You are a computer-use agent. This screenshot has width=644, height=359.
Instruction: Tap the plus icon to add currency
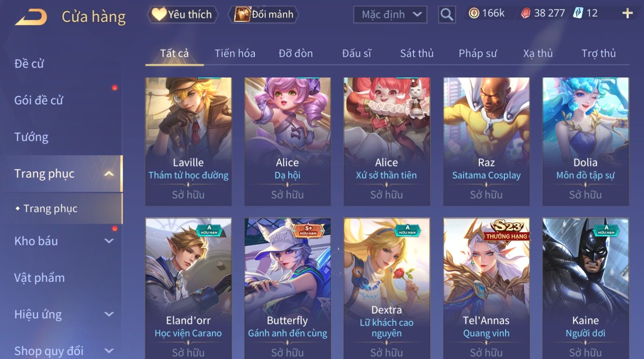627,14
